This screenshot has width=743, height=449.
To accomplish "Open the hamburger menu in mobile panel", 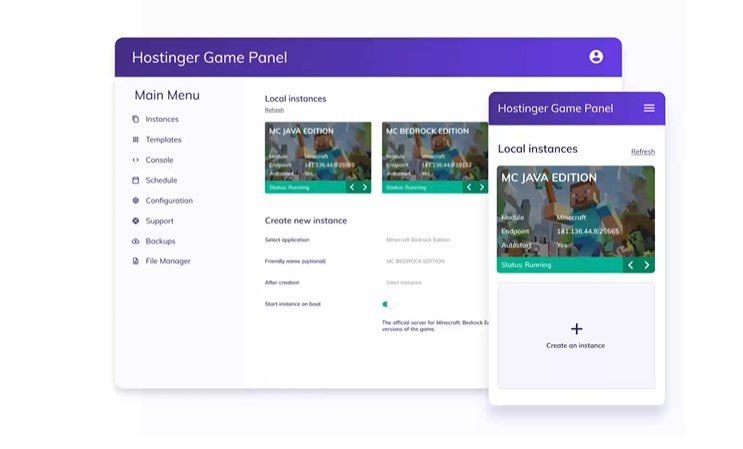I will click(649, 108).
